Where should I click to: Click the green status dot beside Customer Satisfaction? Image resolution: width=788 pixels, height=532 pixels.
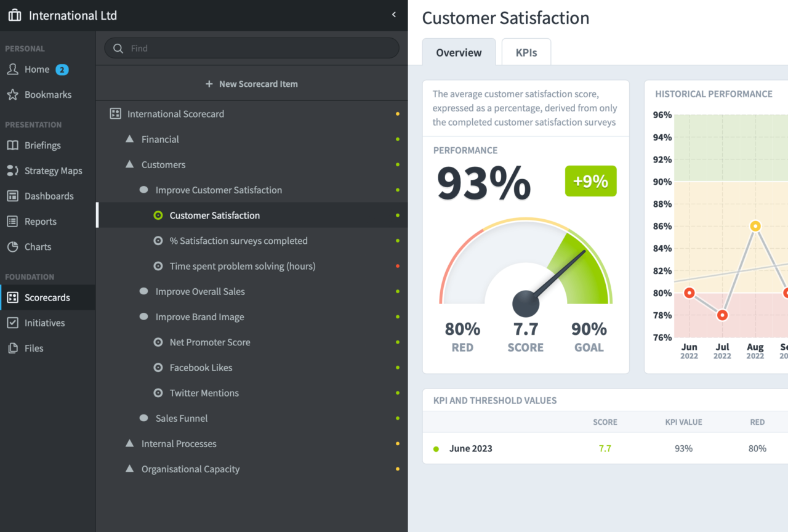(398, 215)
